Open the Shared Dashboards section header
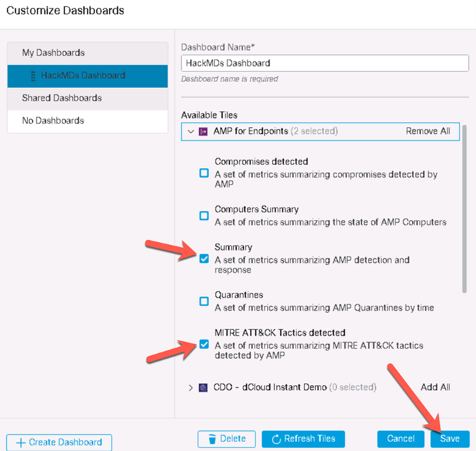The width and height of the screenshot is (476, 451). [87, 99]
